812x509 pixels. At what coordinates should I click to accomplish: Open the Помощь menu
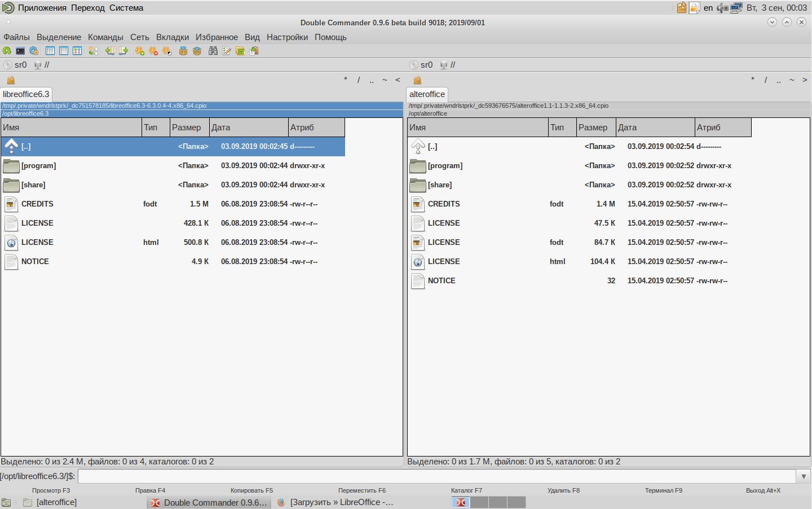[x=330, y=37]
